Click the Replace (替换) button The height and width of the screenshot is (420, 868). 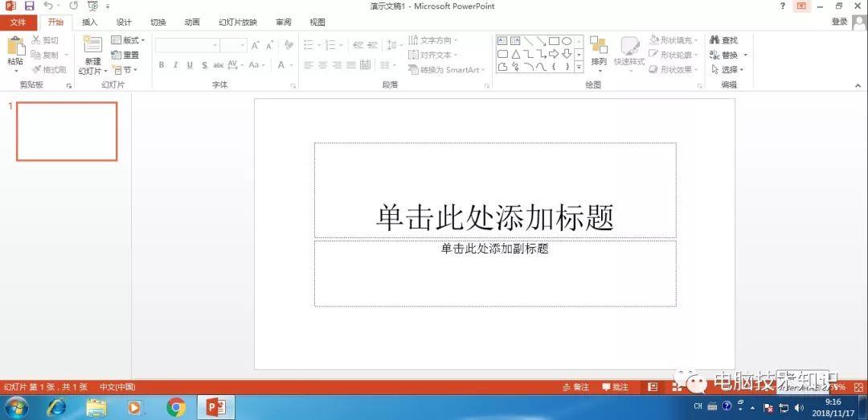[728, 55]
